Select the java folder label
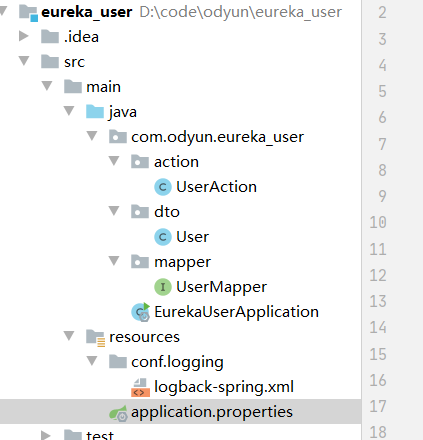Screen dimensions: 423x440 [x=122, y=112]
